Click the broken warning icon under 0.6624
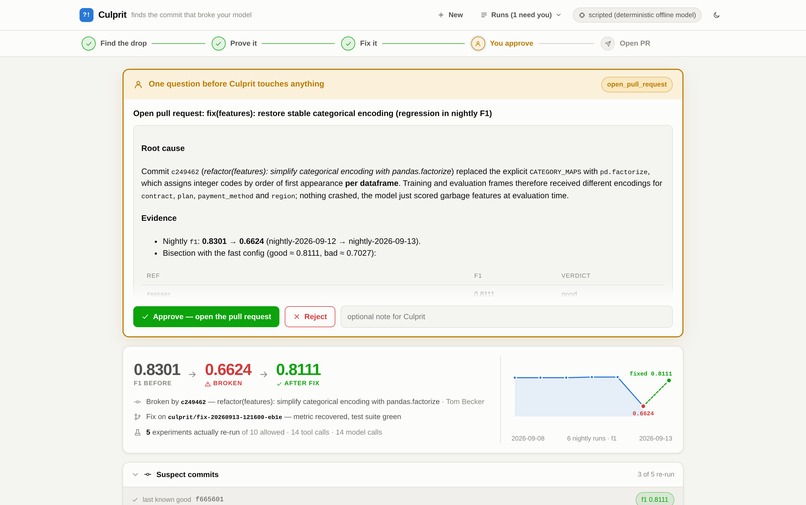Viewport: 806px width, 505px height. pyautogui.click(x=208, y=384)
